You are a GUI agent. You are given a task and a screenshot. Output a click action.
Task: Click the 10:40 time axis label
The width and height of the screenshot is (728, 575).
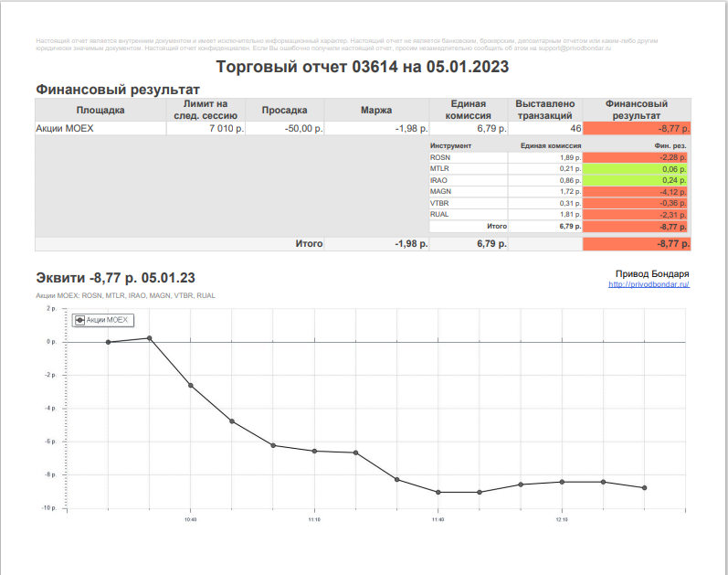tap(190, 519)
